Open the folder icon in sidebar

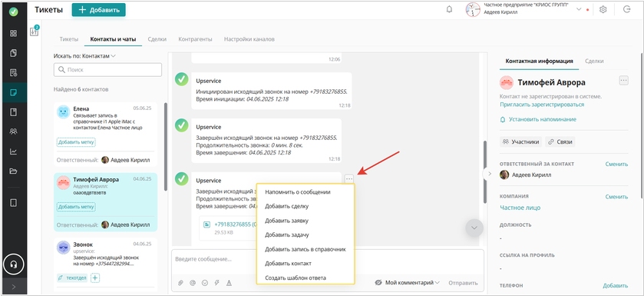(x=14, y=171)
